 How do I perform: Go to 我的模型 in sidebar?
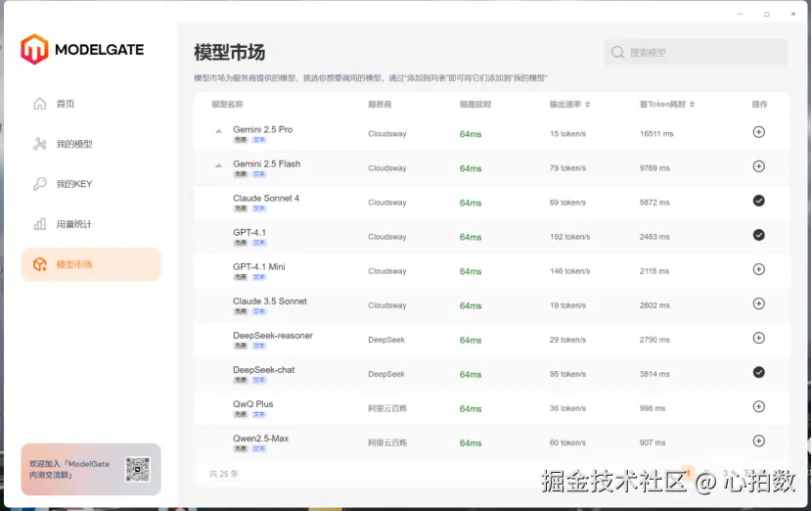74,144
